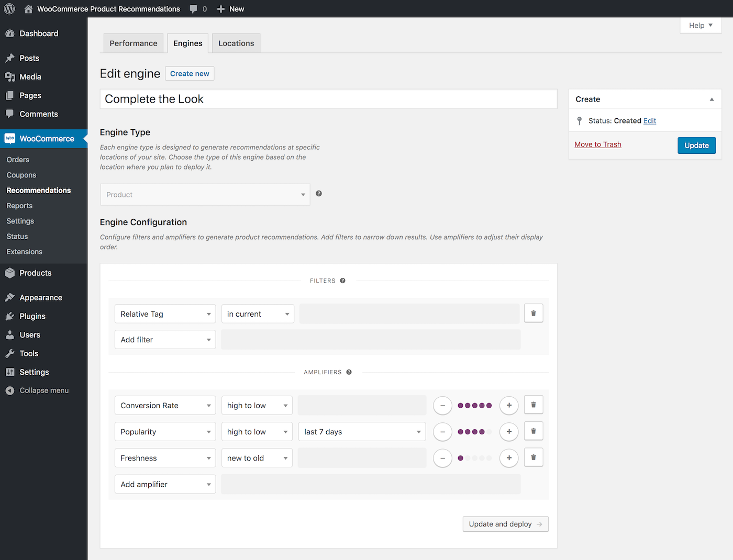Open the 'in current' modifier dropdown

pyautogui.click(x=258, y=314)
